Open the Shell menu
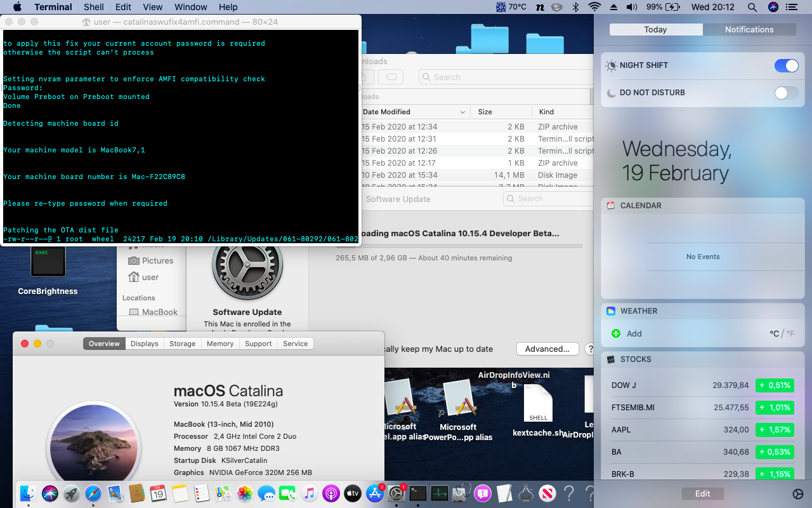The width and height of the screenshot is (812, 508). [x=94, y=7]
